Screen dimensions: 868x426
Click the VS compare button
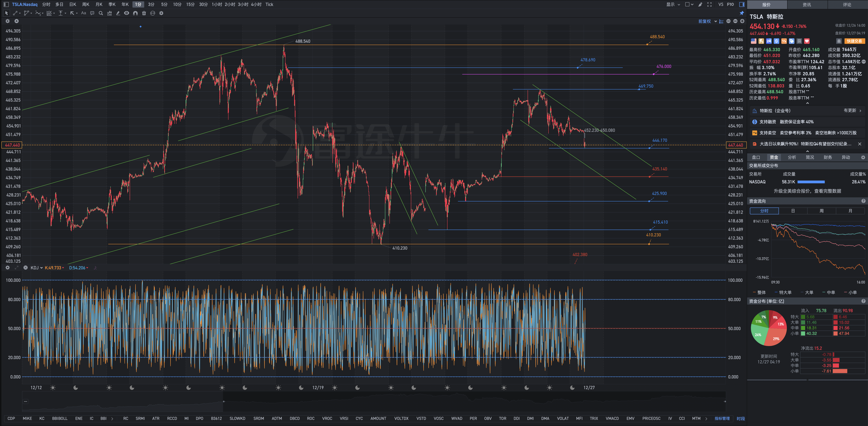click(721, 4)
